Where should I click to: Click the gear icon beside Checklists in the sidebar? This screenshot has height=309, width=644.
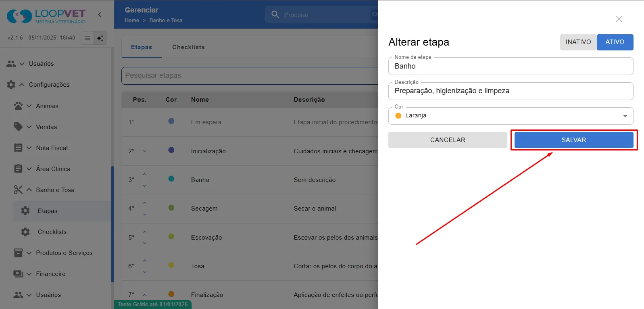tap(25, 232)
